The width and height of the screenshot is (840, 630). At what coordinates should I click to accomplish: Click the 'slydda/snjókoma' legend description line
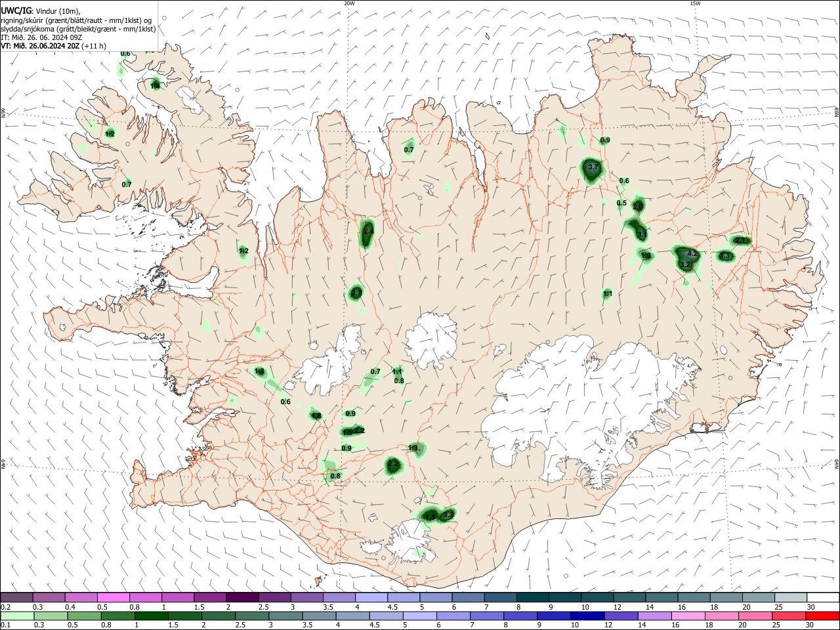78,29
